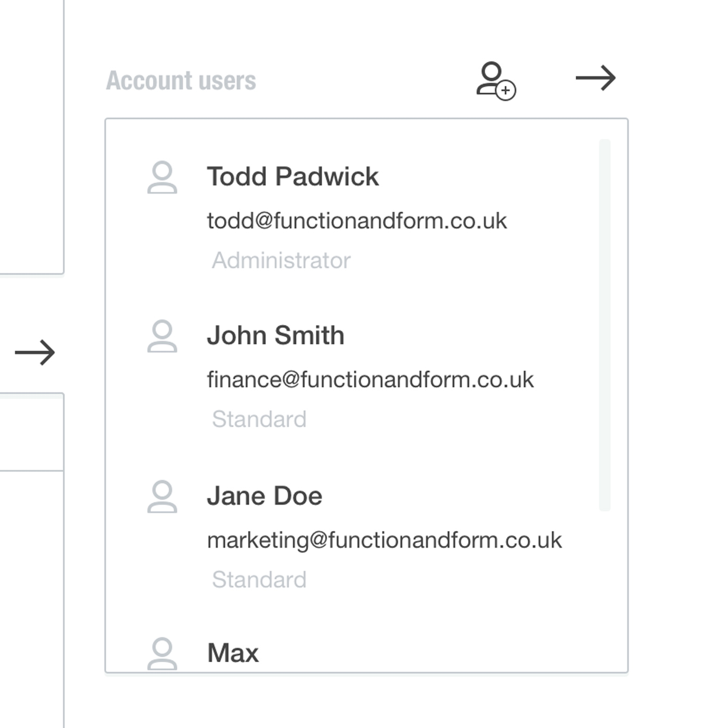The height and width of the screenshot is (728, 728).
Task: Click the Account users heading
Action: tap(181, 81)
